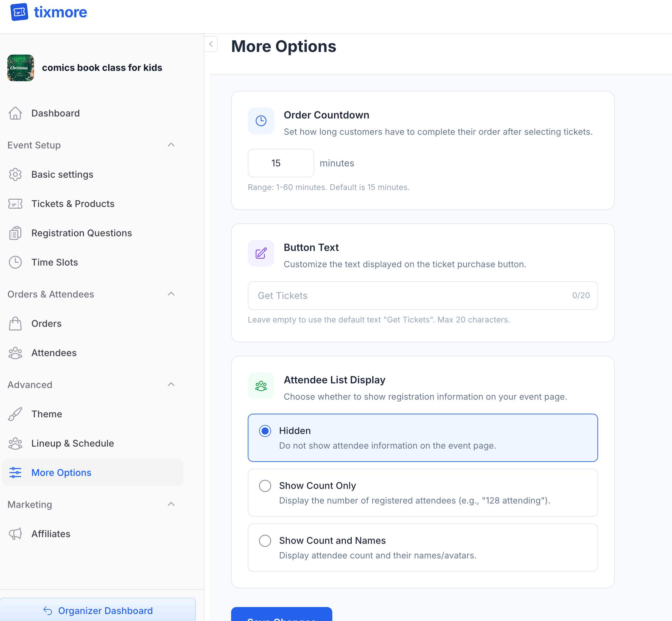The image size is (672, 621).
Task: Click the Time Slots clock icon
Action: click(15, 262)
